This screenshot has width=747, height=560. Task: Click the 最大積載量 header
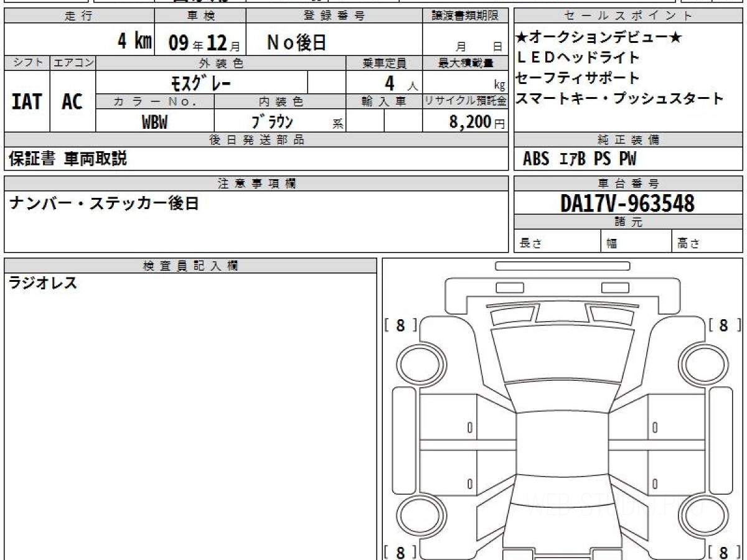(466, 63)
